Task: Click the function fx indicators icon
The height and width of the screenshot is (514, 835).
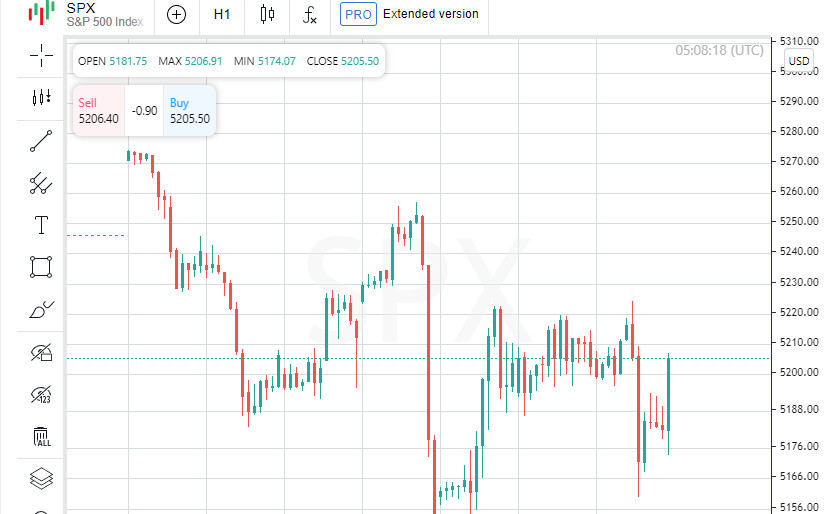Action: pyautogui.click(x=311, y=14)
